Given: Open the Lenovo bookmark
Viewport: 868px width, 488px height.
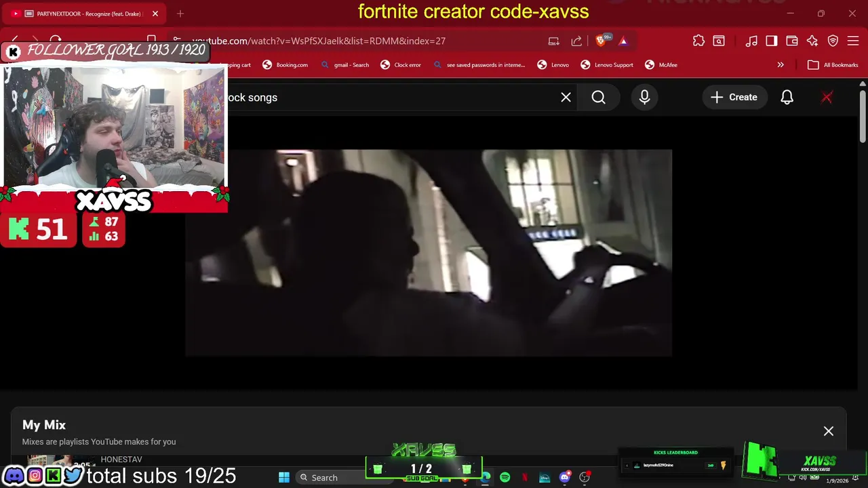Looking at the screenshot, I should pyautogui.click(x=553, y=65).
